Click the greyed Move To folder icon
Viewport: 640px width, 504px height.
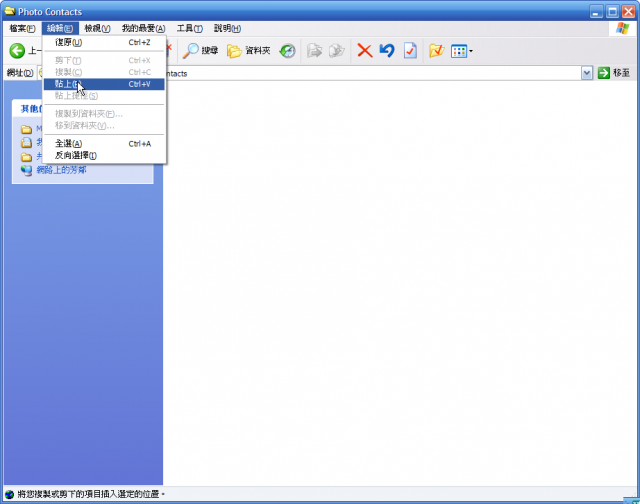[314, 51]
